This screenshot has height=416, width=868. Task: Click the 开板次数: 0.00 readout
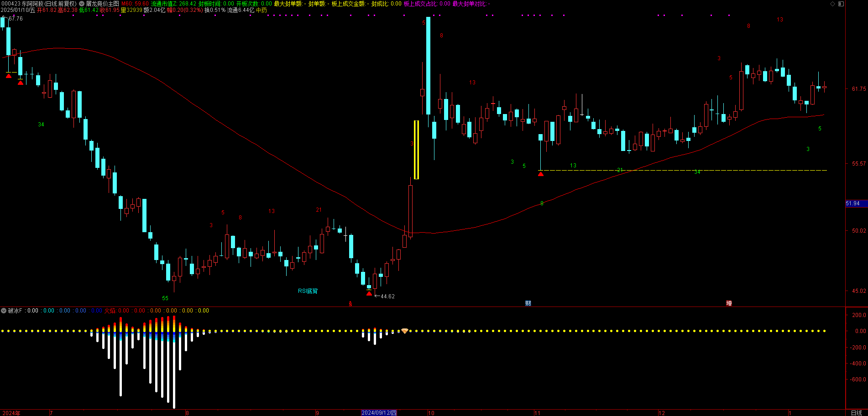point(254,4)
